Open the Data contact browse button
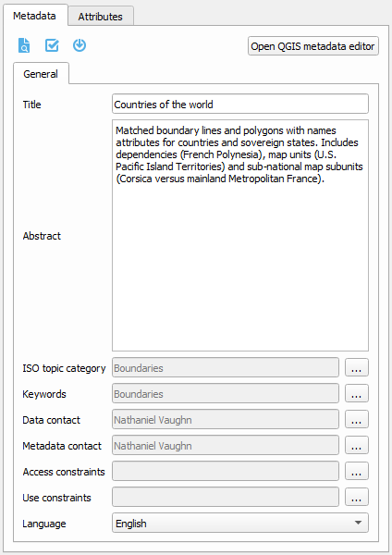Screen dimensions: 392x555 (357, 419)
